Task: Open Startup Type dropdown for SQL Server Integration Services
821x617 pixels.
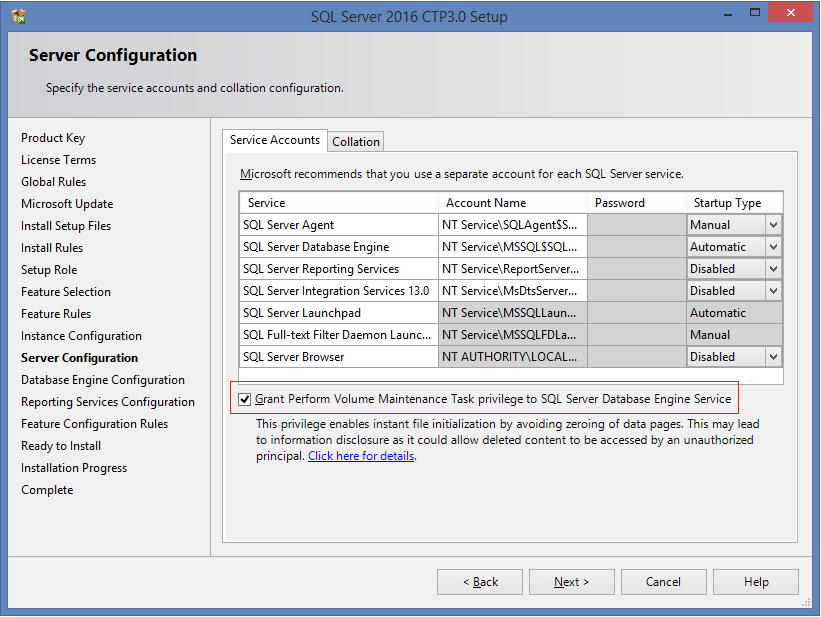Action: click(773, 291)
